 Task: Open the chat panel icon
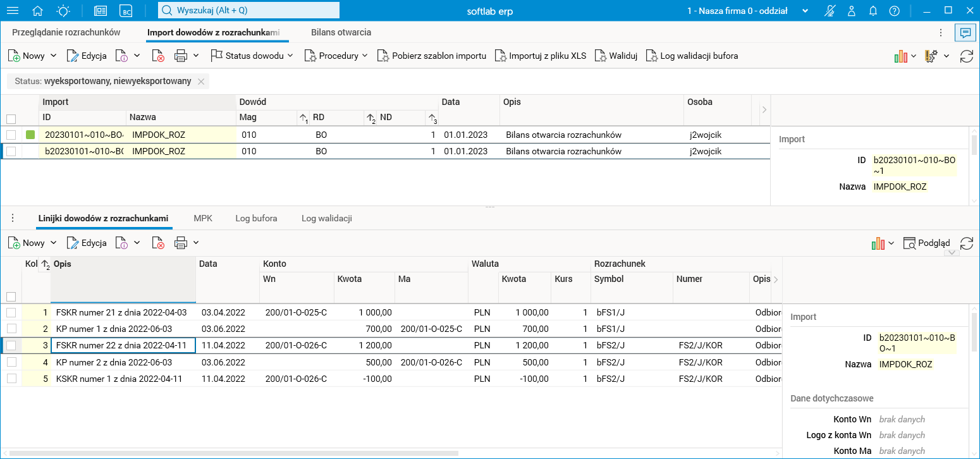pyautogui.click(x=965, y=32)
